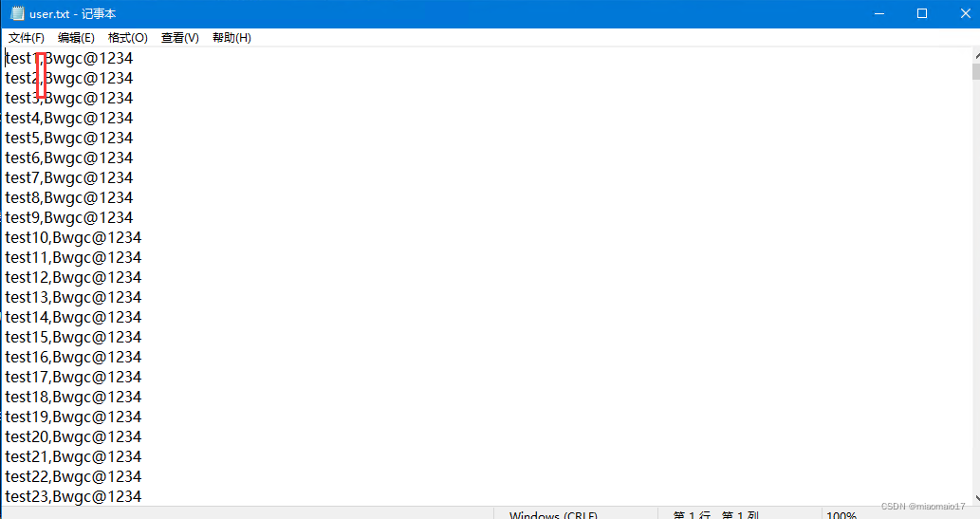The image size is (980, 519).
Task: Click the scrollbar up arrow
Action: tap(976, 56)
